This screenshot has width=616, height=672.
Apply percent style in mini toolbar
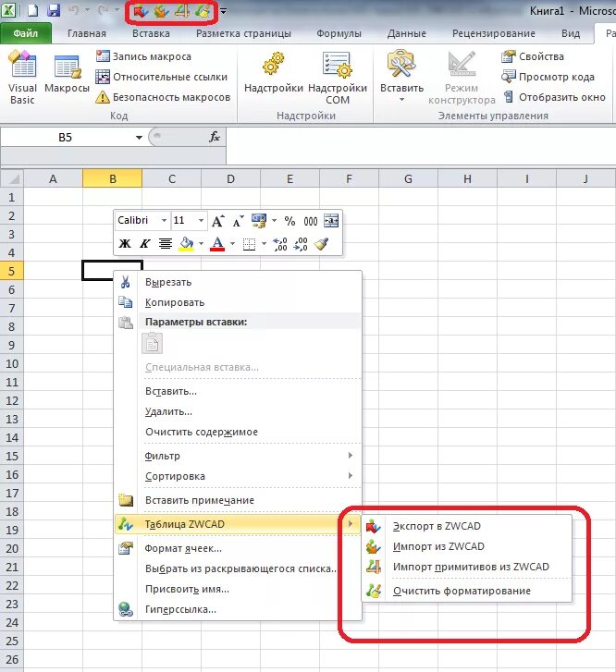tap(290, 221)
